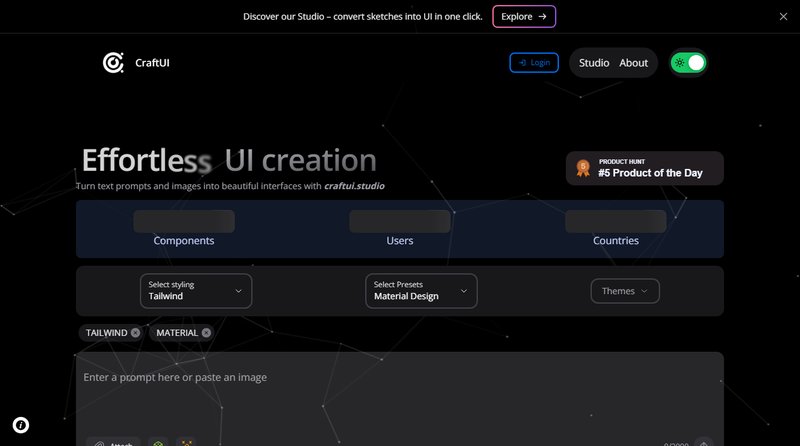Click the CraftUI logo icon
The height and width of the screenshot is (446, 800).
[x=113, y=63]
